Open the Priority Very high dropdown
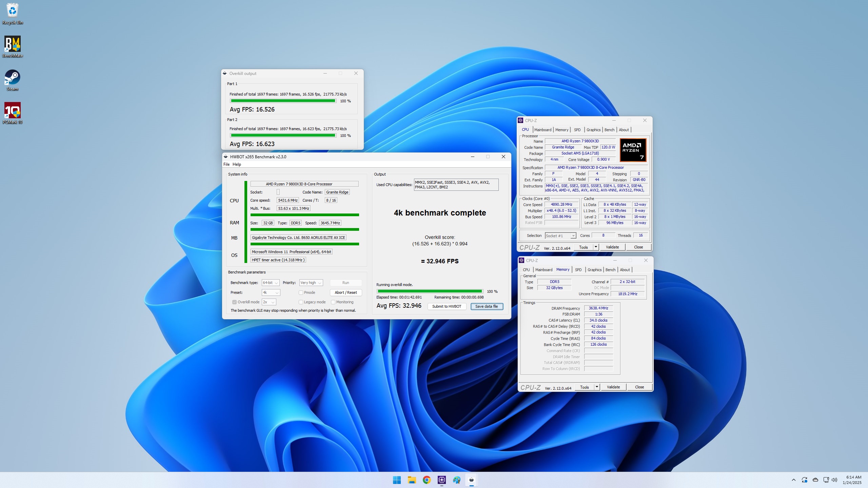The height and width of the screenshot is (488, 868). click(x=311, y=283)
